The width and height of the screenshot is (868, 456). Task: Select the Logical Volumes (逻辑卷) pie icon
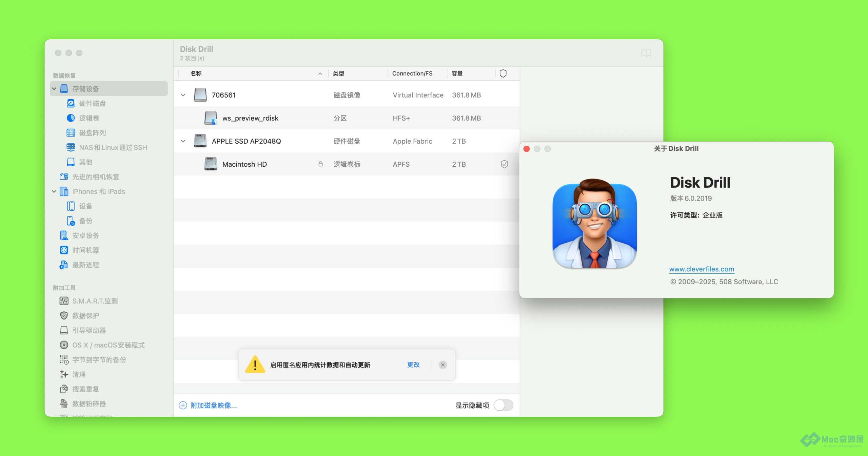(x=71, y=118)
